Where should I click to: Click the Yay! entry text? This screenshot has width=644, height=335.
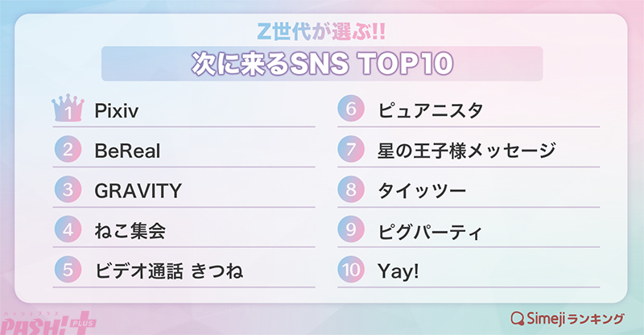[x=400, y=272]
